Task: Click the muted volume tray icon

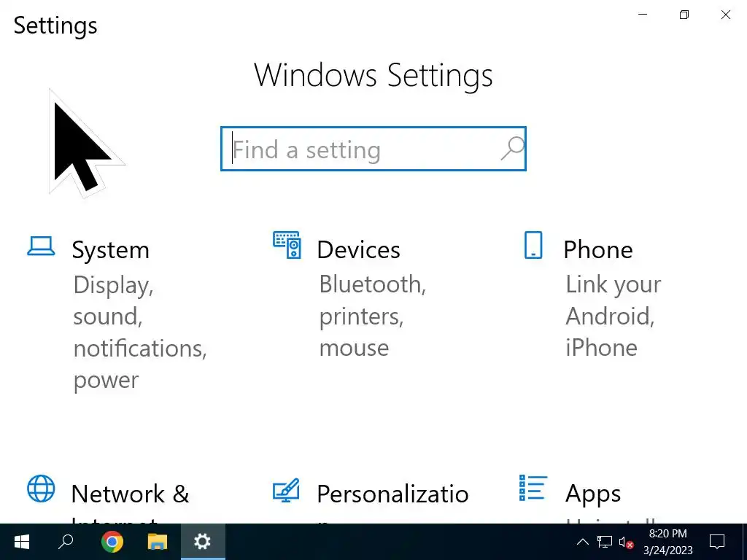Action: [x=626, y=542]
